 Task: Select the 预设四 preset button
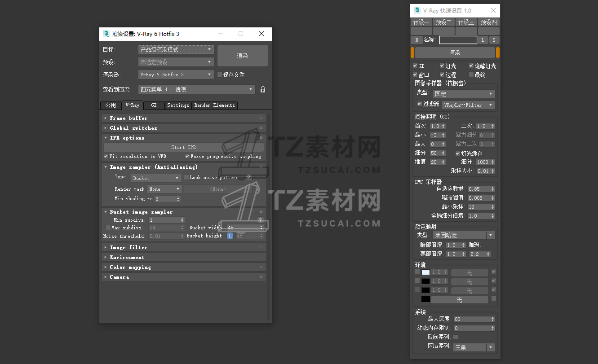click(x=489, y=22)
